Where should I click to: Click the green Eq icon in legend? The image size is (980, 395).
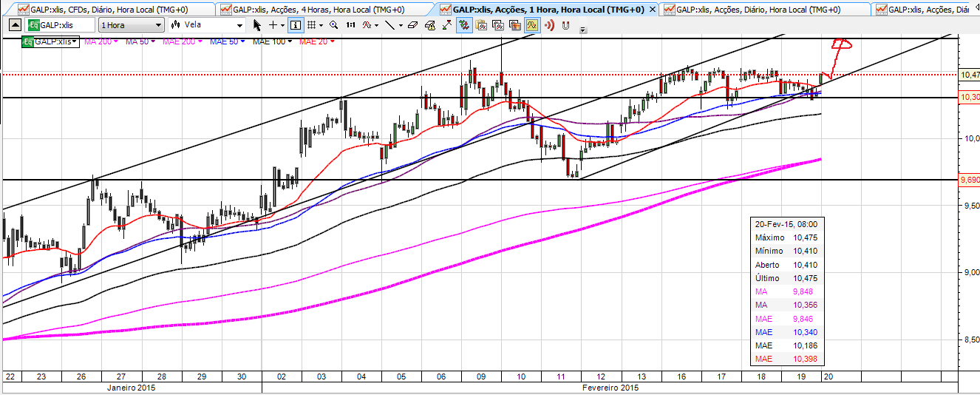[x=27, y=42]
